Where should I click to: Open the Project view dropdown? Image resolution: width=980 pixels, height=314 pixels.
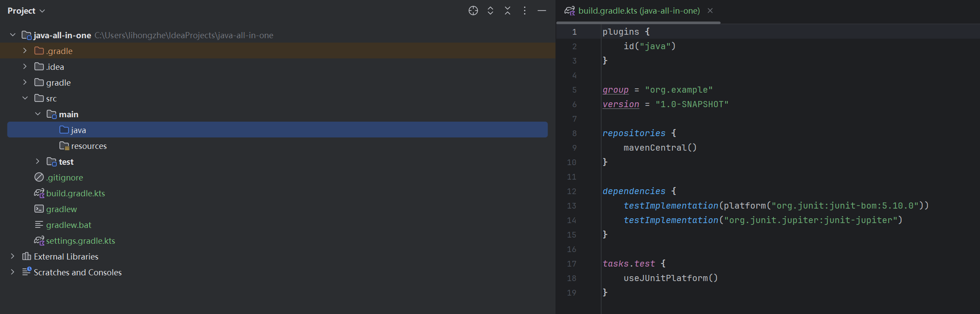pyautogui.click(x=26, y=11)
